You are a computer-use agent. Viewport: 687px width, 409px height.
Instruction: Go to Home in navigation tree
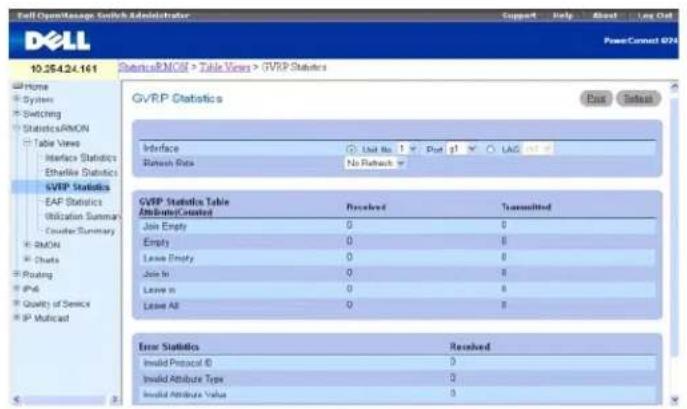click(x=36, y=86)
